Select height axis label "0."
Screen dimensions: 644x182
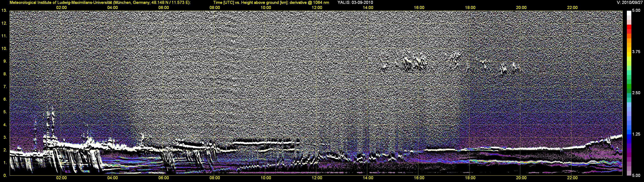[x=5, y=176]
